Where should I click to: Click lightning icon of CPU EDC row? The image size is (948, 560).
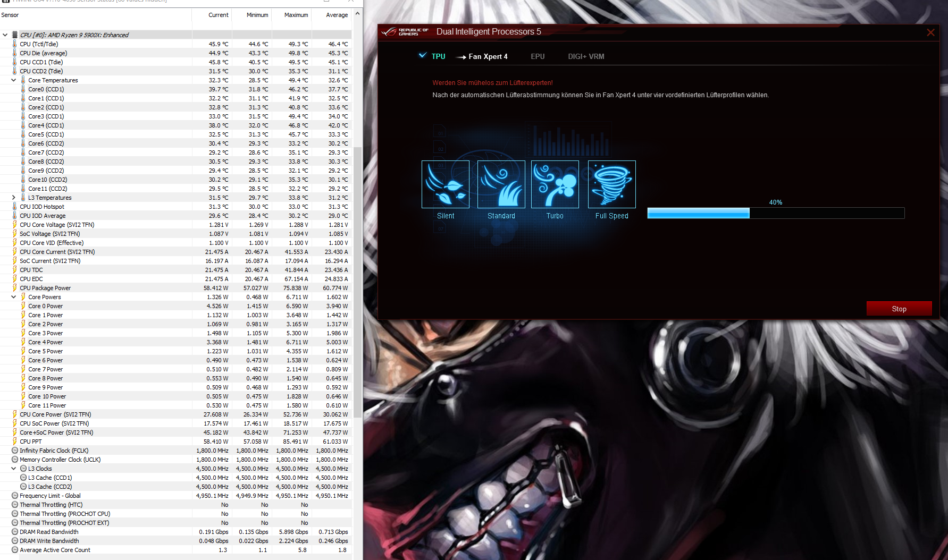tap(15, 279)
